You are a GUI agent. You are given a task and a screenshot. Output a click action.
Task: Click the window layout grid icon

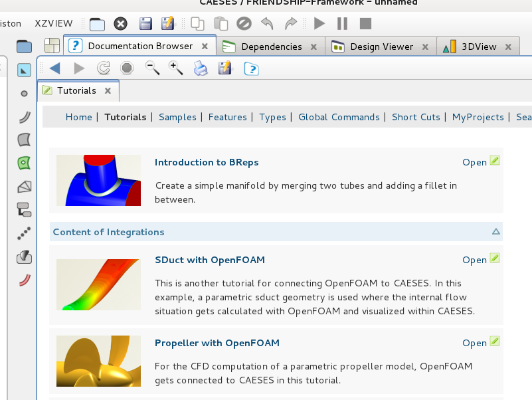(52, 46)
